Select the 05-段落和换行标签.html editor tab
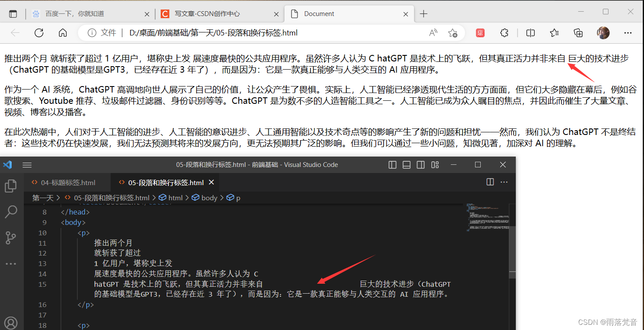 coord(165,183)
